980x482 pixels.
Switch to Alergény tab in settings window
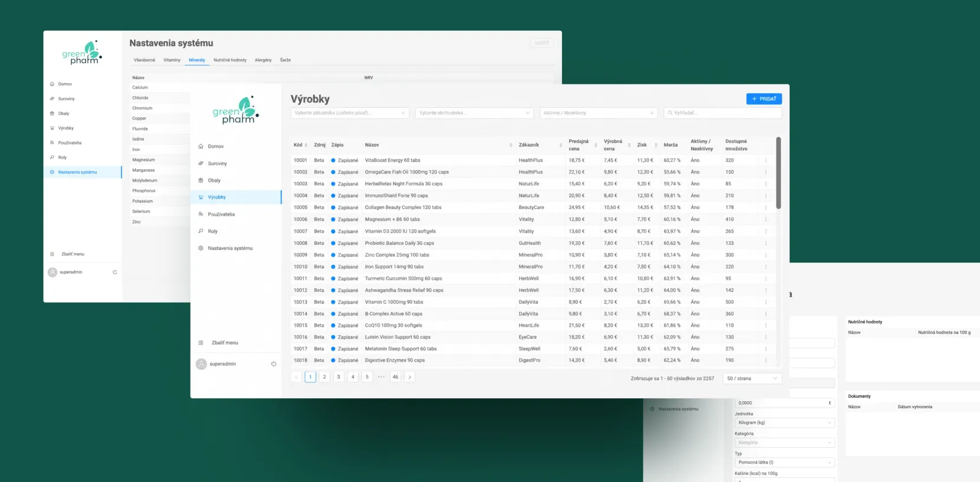click(x=263, y=60)
